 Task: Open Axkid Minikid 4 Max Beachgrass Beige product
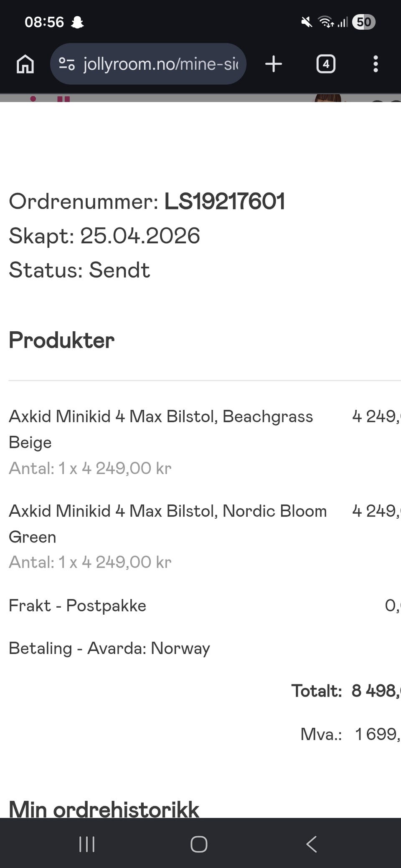tap(161, 429)
